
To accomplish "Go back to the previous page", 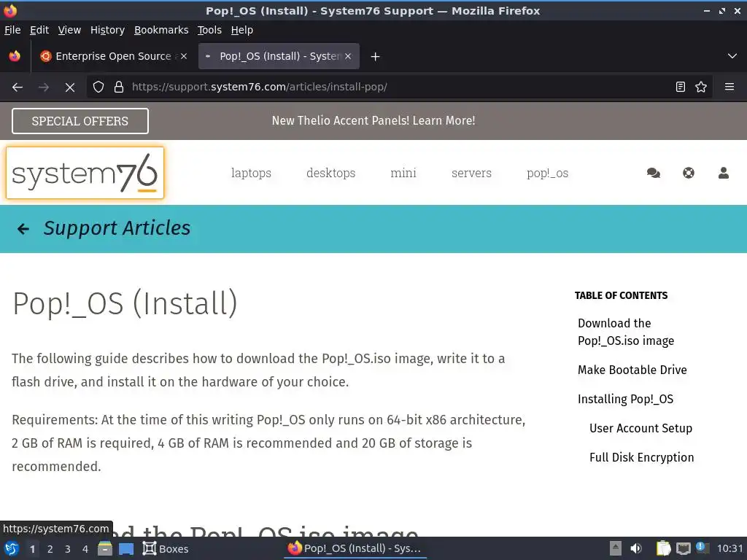I will coord(18,87).
